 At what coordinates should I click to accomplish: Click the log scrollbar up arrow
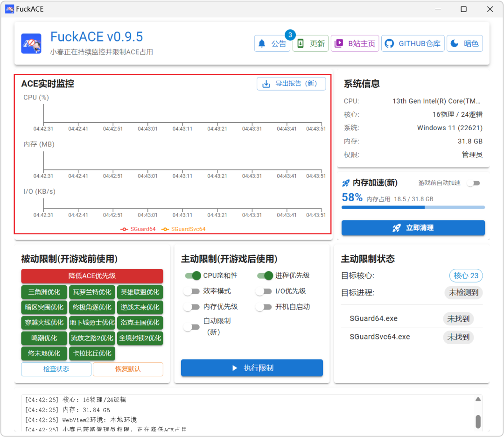coord(478,399)
